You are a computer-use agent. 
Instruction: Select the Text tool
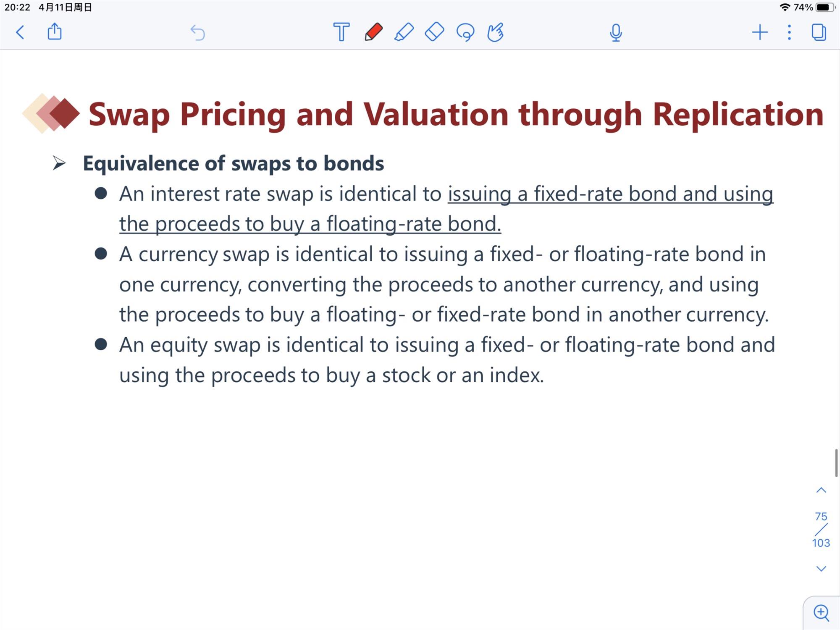click(x=341, y=32)
